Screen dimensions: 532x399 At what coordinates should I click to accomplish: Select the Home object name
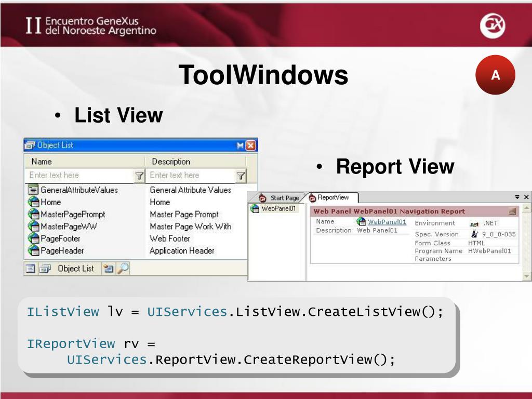click(50, 202)
